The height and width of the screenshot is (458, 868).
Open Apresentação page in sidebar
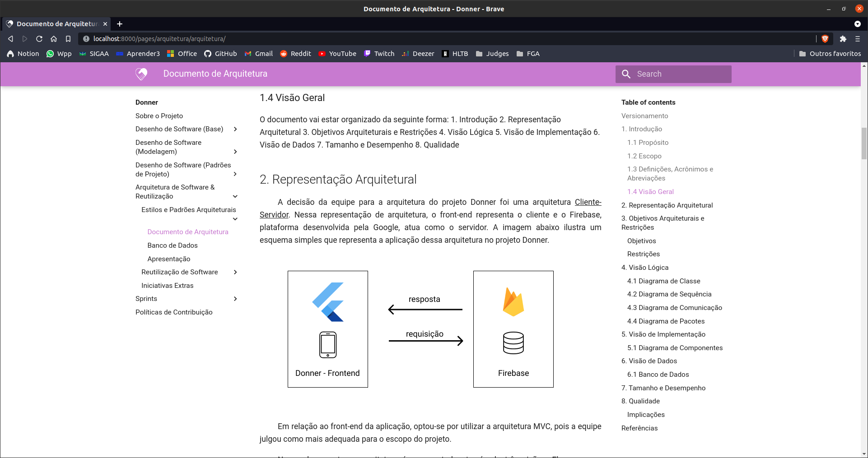(x=169, y=259)
